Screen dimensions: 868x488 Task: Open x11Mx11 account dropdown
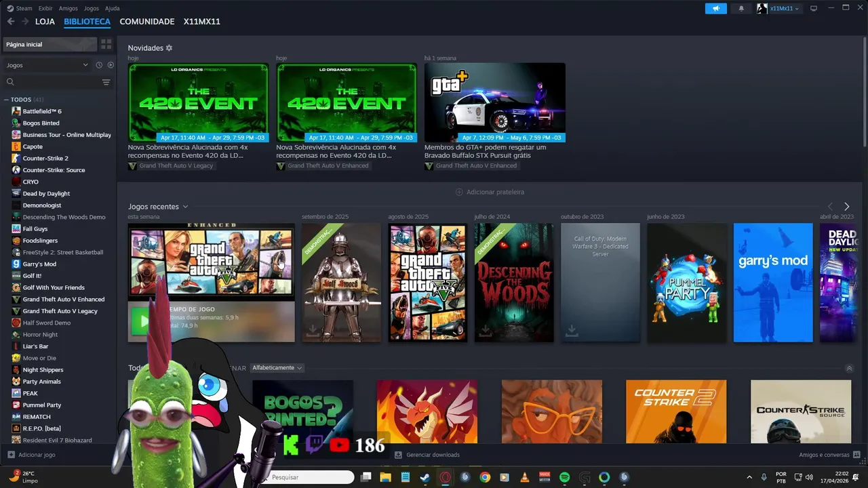tap(778, 8)
